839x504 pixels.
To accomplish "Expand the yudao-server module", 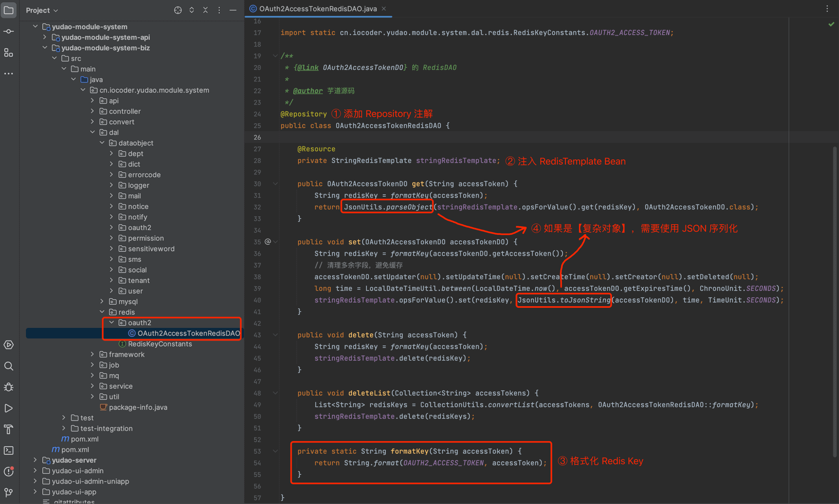I will click(35, 460).
